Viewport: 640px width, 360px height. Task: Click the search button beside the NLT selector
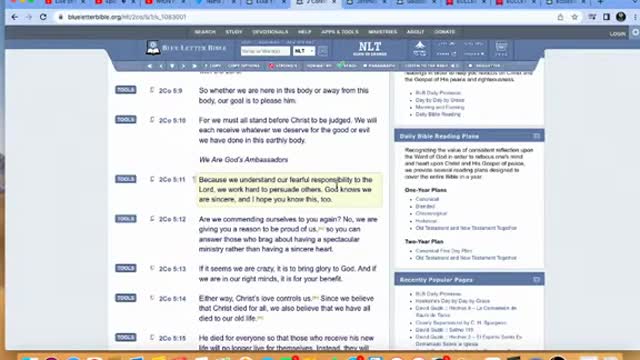[x=322, y=51]
